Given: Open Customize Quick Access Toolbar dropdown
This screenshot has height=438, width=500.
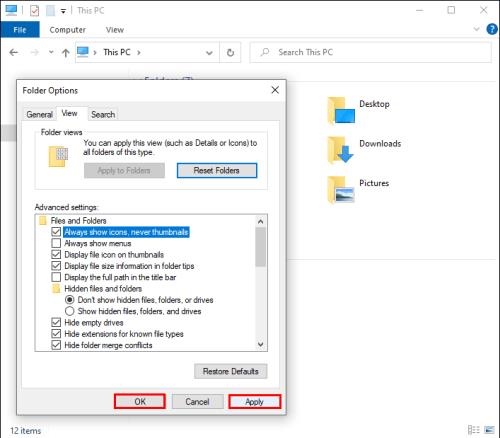Looking at the screenshot, I should point(63,11).
